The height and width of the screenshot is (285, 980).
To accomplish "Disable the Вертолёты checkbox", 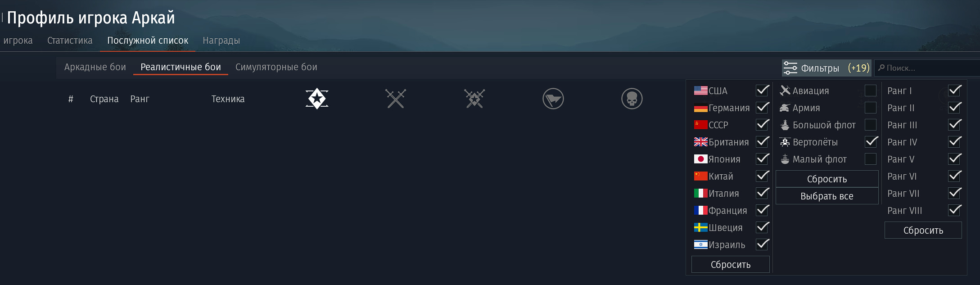I will [x=871, y=142].
